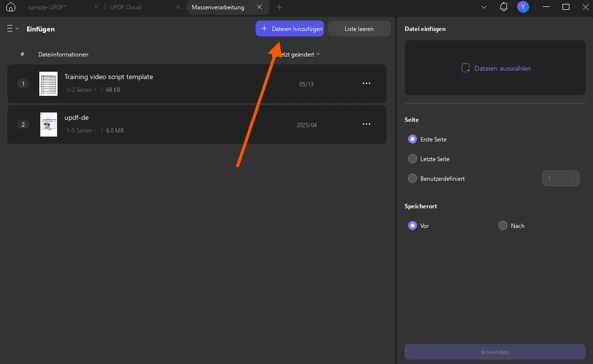Close the Massenverarbeitung tab
593x364 pixels.
pos(260,7)
